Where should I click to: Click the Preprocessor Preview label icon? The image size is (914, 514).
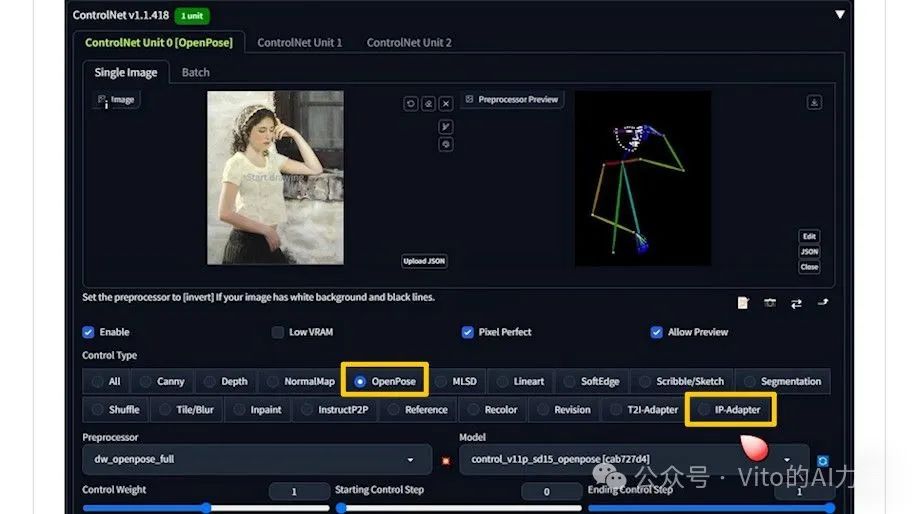[x=469, y=100]
